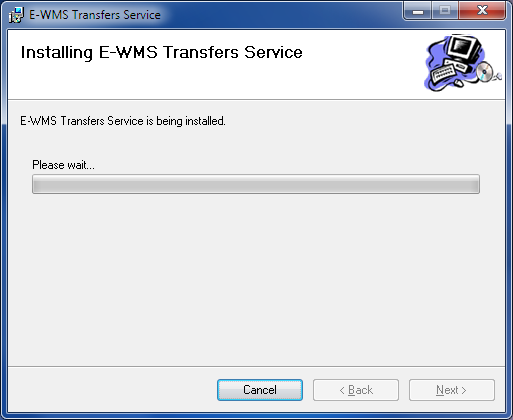Click the title bar text 'E-WMS Transfers Service'
This screenshot has width=513, height=420.
(x=95, y=15)
